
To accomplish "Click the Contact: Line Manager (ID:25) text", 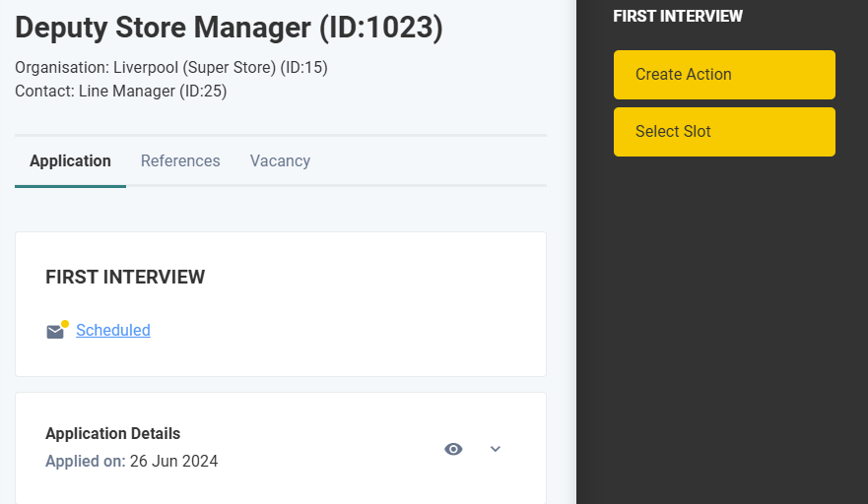I will tap(120, 92).
